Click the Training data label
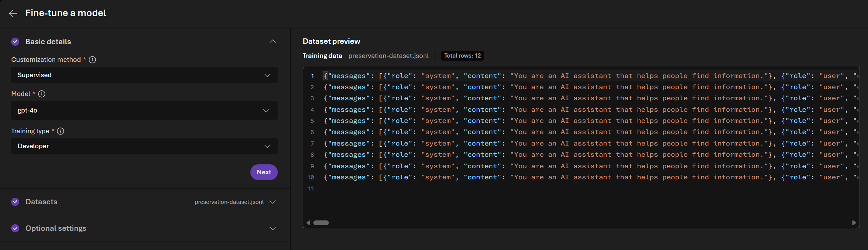Screen dimensions: 868x250 [322, 56]
